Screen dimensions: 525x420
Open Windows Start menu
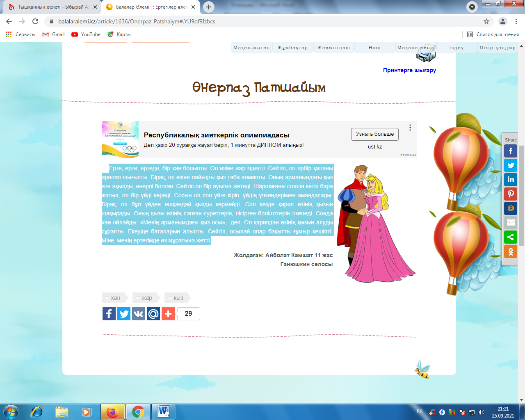pyautogui.click(x=10, y=411)
